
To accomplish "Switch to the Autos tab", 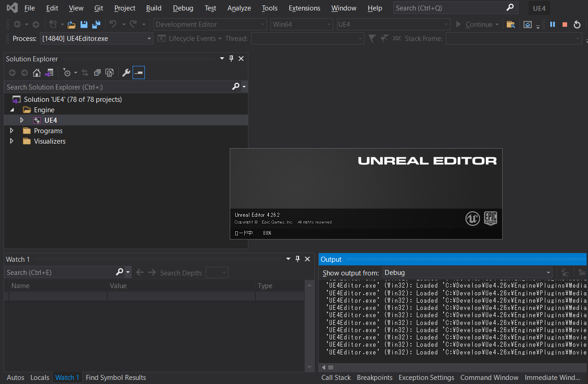I will 15,378.
